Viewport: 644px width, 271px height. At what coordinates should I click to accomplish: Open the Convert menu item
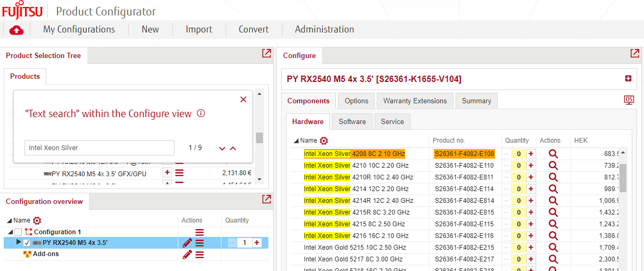click(254, 29)
